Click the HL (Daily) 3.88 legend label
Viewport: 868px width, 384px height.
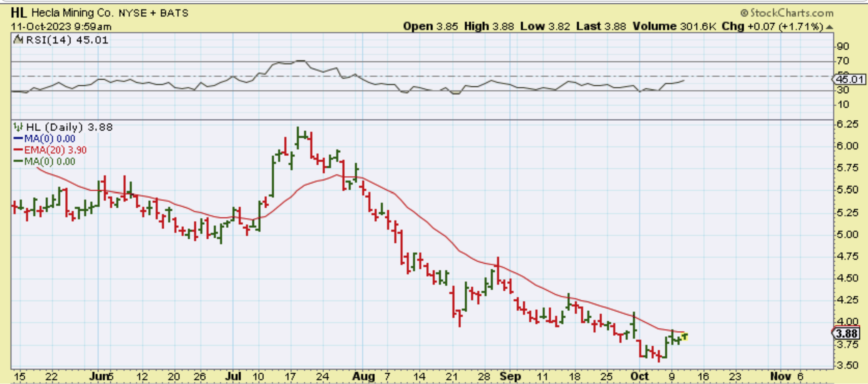(69, 127)
